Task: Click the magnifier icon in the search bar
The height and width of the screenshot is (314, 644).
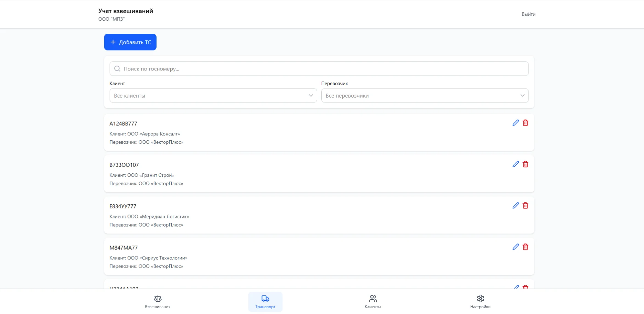Action: (x=117, y=69)
